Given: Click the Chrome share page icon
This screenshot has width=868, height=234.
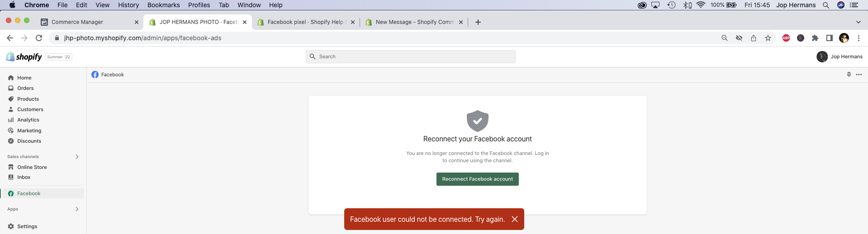Looking at the screenshot, I should [x=754, y=38].
